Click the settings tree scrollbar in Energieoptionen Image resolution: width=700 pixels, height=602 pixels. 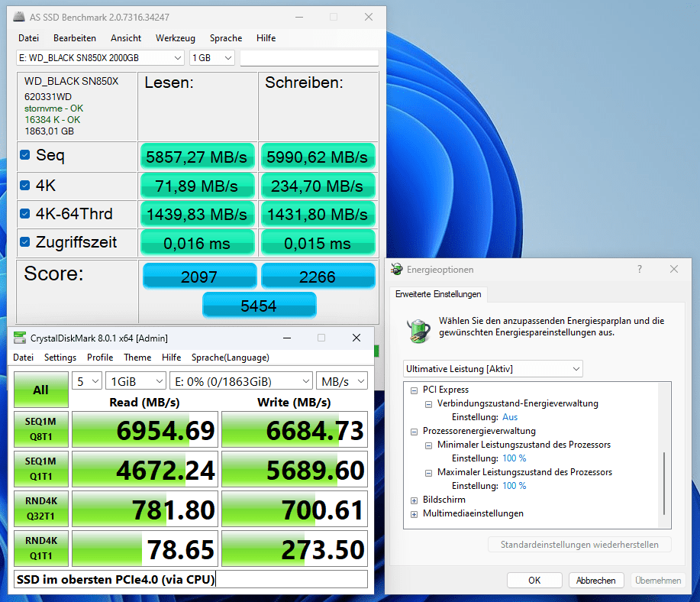(664, 484)
